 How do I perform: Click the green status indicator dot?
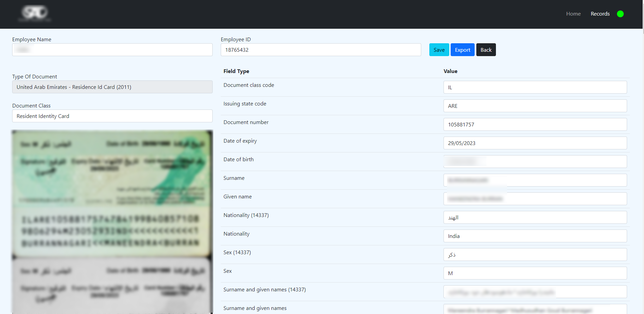tap(621, 14)
